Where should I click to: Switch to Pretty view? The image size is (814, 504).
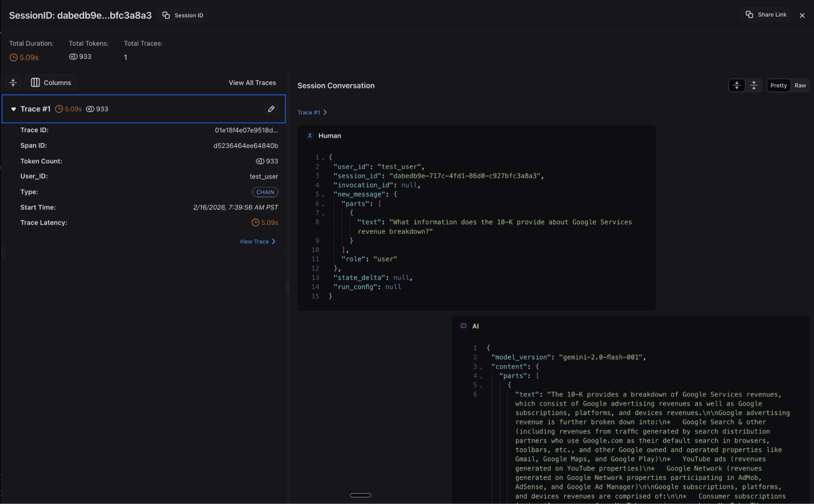click(x=778, y=85)
